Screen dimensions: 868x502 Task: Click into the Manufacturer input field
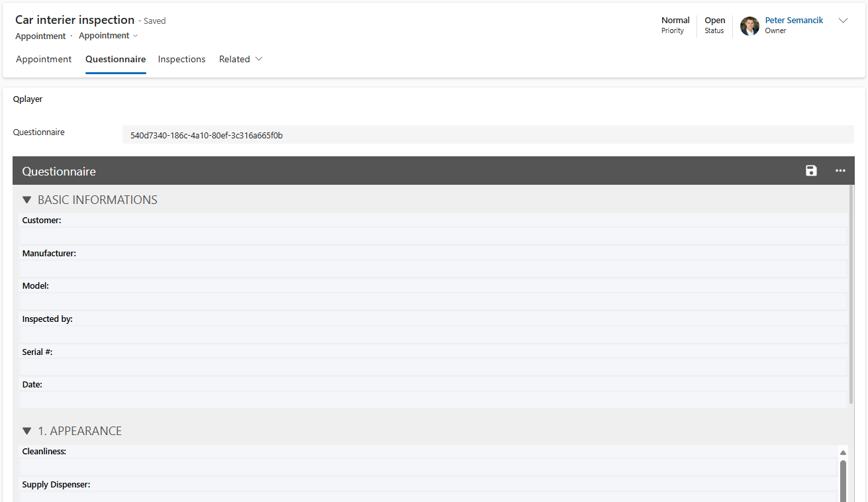point(434,269)
